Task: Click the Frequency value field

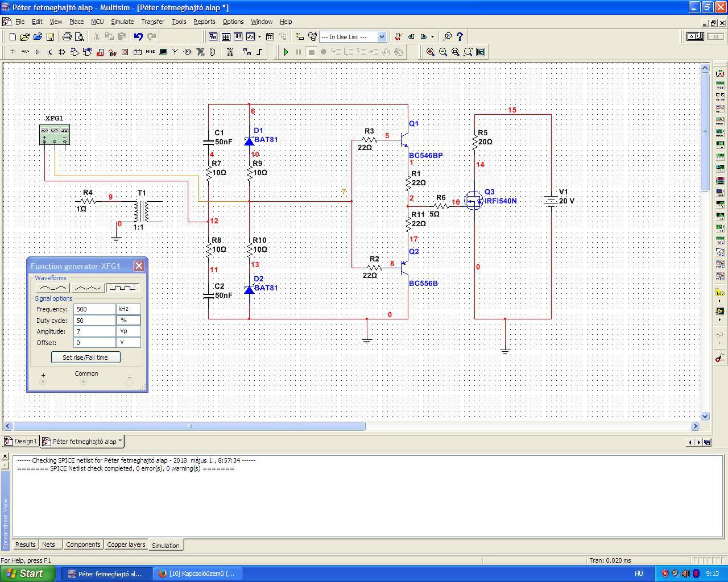Action: (x=94, y=309)
